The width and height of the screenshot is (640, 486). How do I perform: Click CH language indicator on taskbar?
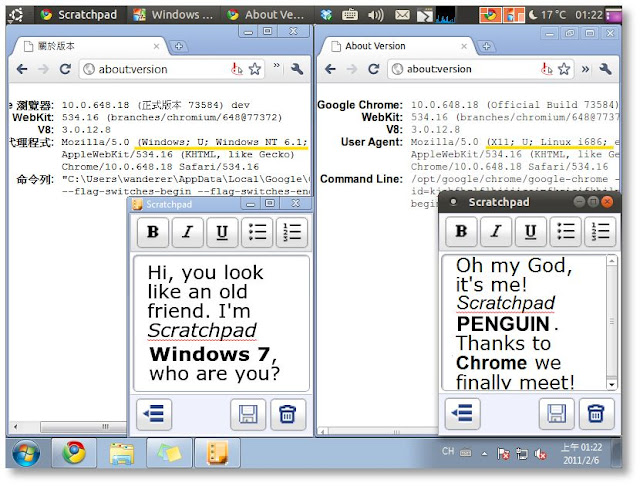pyautogui.click(x=448, y=451)
